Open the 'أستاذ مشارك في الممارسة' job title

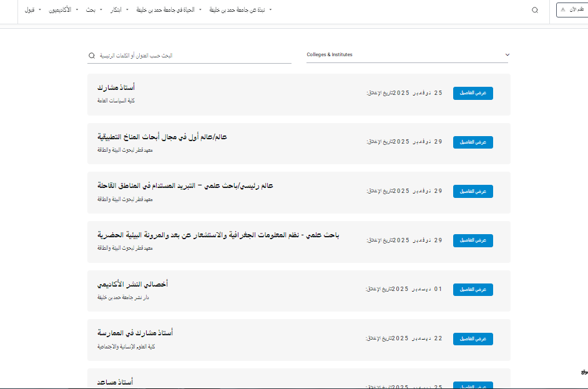coord(135,333)
